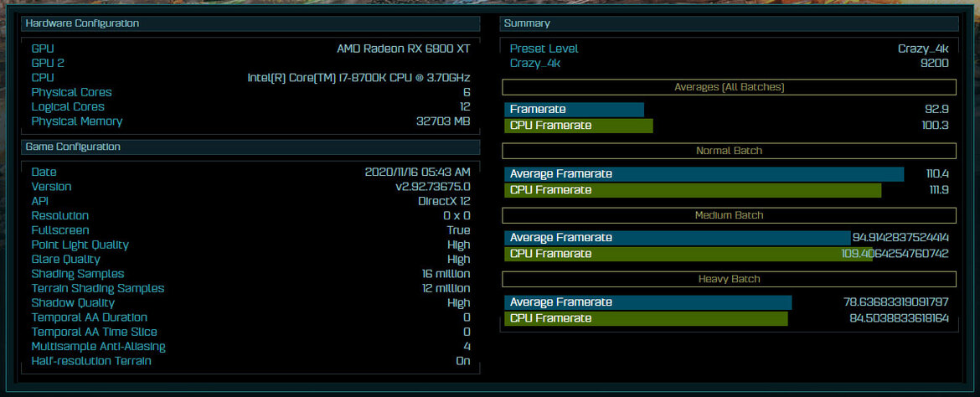Click the all-batches Framerate bar
This screenshot has height=397, width=980.
pos(575,110)
